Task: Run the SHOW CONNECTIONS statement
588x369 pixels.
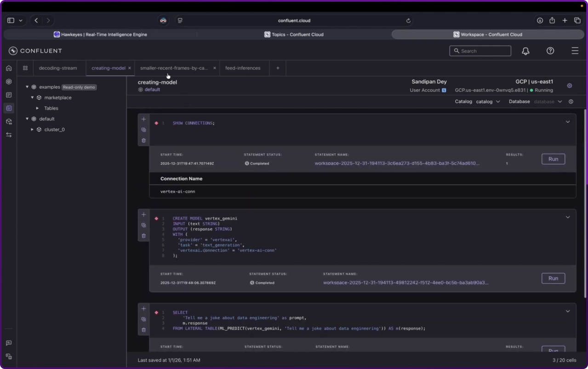Action: click(553, 159)
